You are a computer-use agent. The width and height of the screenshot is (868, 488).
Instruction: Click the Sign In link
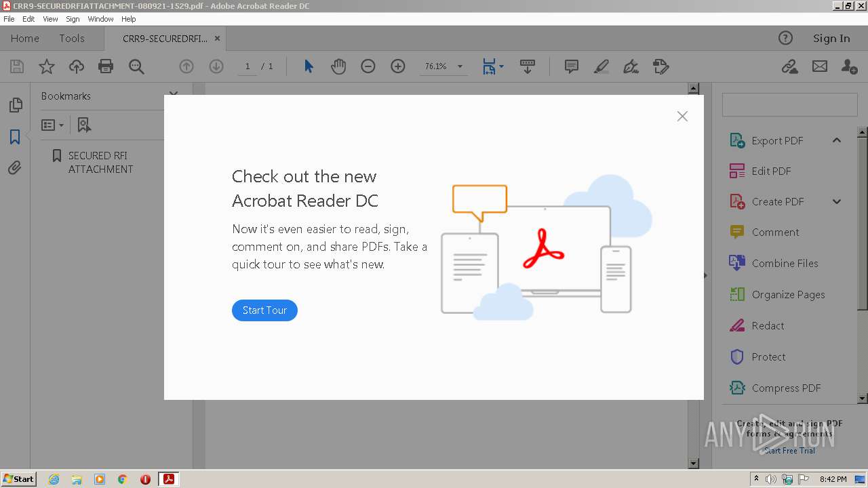click(x=831, y=39)
